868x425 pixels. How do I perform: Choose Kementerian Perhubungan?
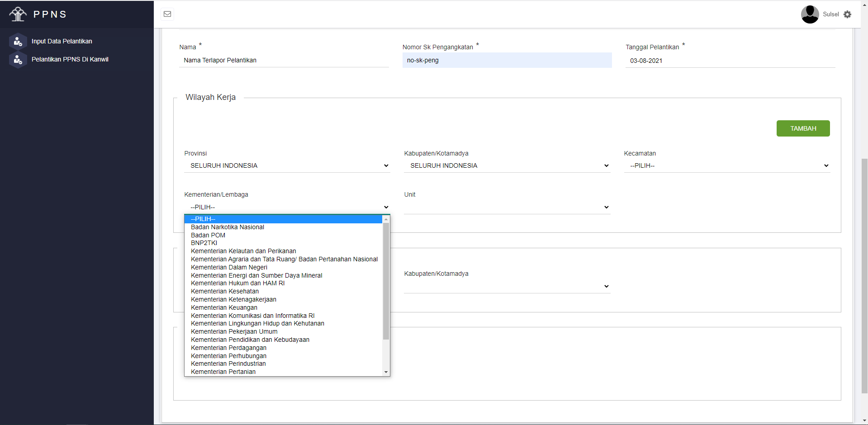[284, 356]
